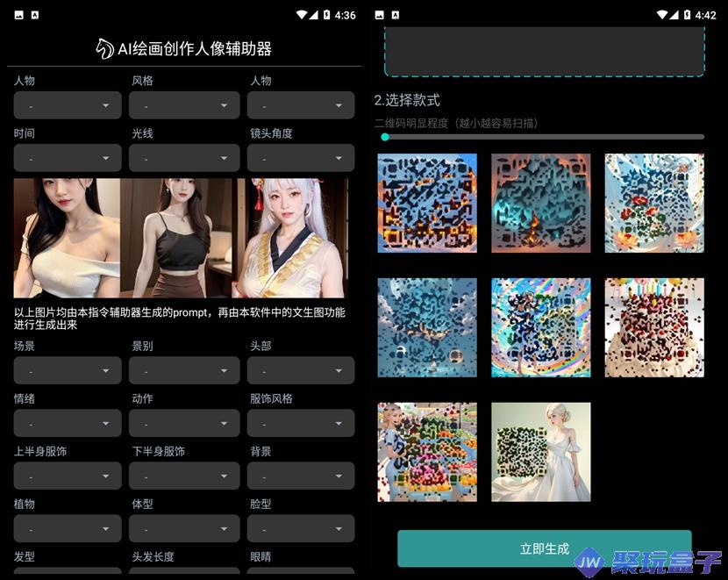The width and height of the screenshot is (728, 580).
Task: Tap the 发型 label
Action: click(25, 556)
